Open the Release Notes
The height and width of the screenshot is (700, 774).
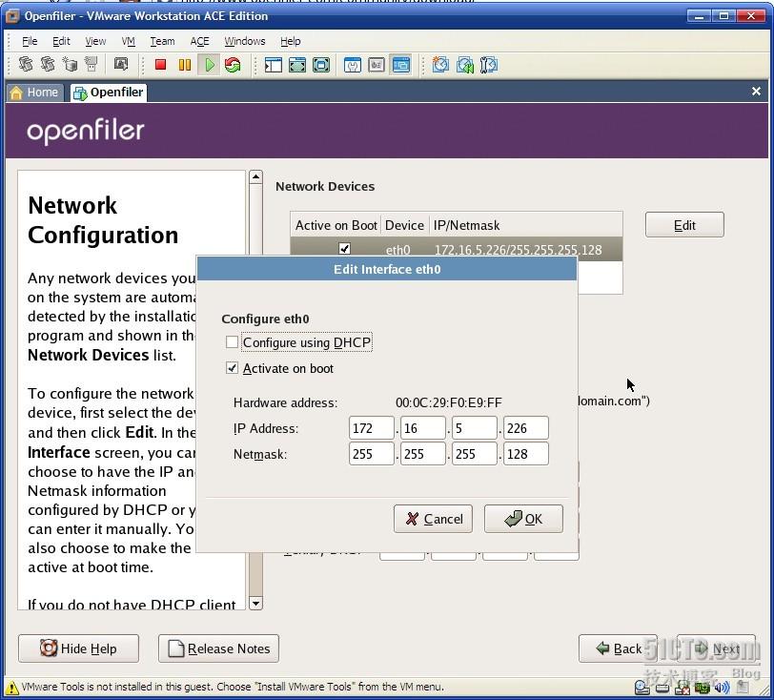[218, 649]
